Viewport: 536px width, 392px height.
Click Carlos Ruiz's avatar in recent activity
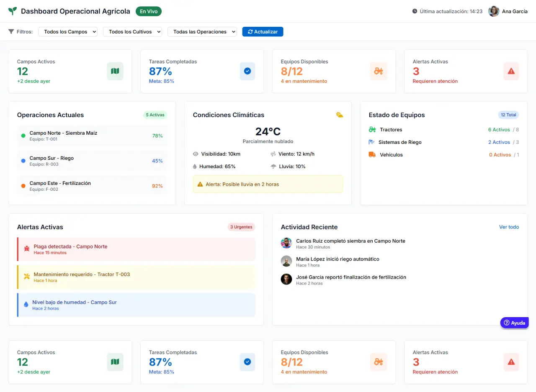286,243
